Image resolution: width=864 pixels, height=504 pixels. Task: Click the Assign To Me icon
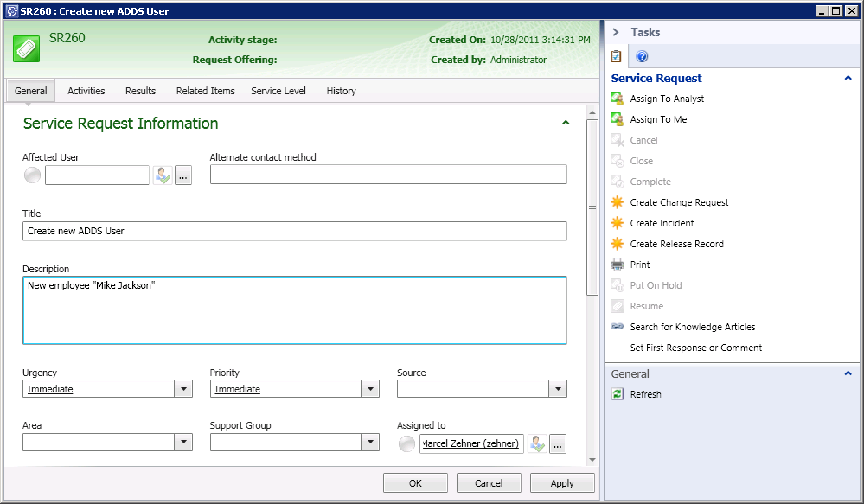click(x=618, y=119)
